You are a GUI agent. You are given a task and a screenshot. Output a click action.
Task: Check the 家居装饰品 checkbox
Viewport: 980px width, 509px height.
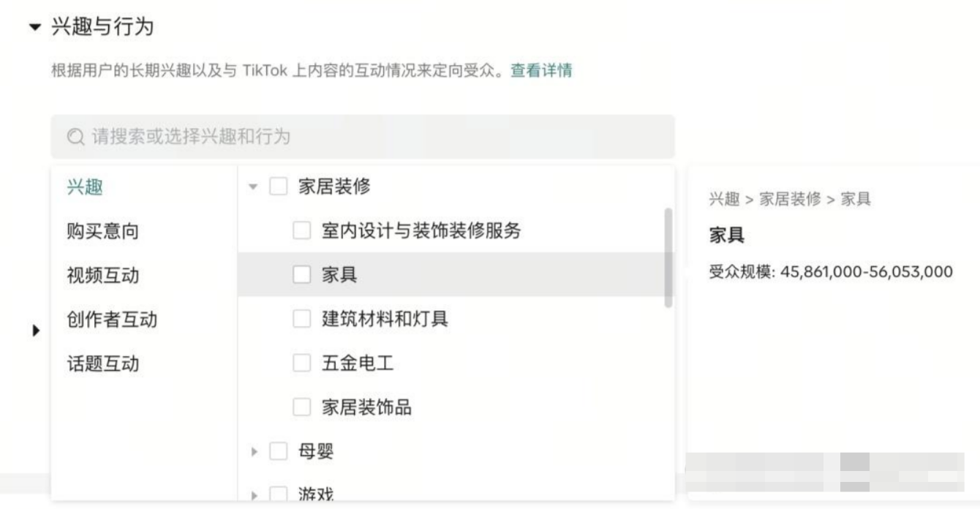pos(301,407)
